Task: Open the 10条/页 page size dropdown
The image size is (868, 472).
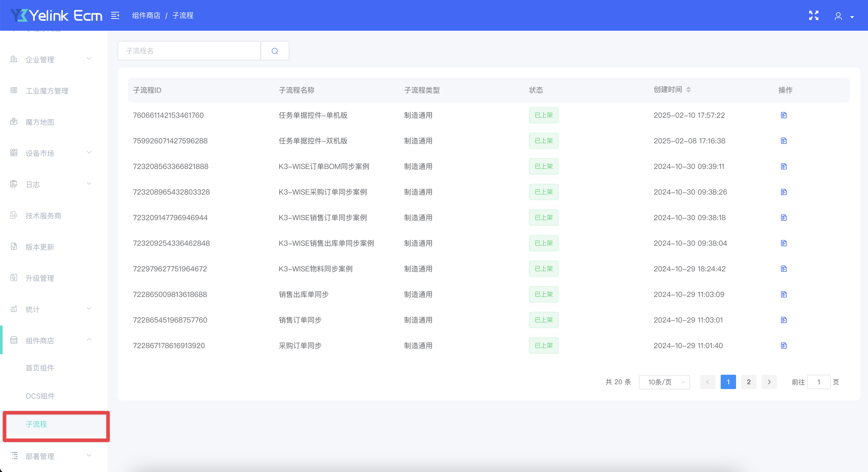Action: pyautogui.click(x=664, y=382)
